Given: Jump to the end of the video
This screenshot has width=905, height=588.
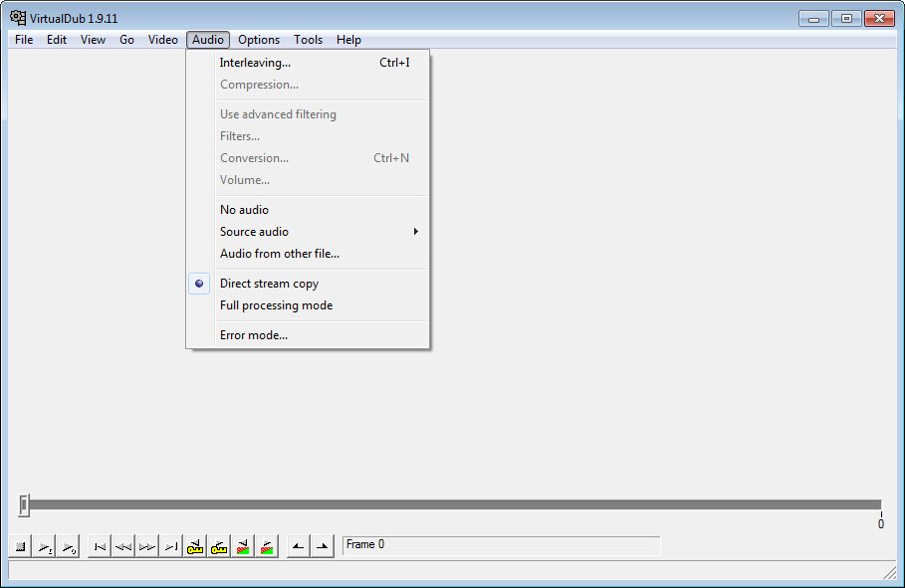Looking at the screenshot, I should (171, 546).
